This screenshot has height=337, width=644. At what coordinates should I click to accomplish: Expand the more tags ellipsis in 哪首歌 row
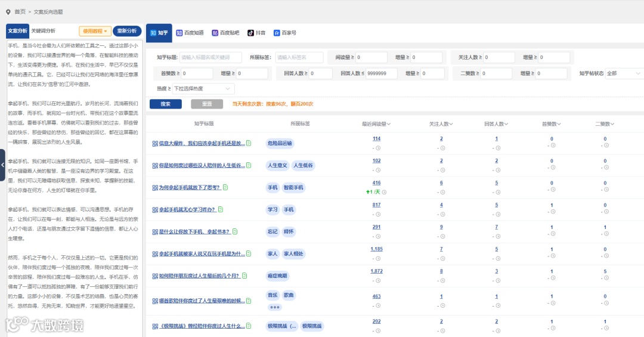tap(275, 307)
